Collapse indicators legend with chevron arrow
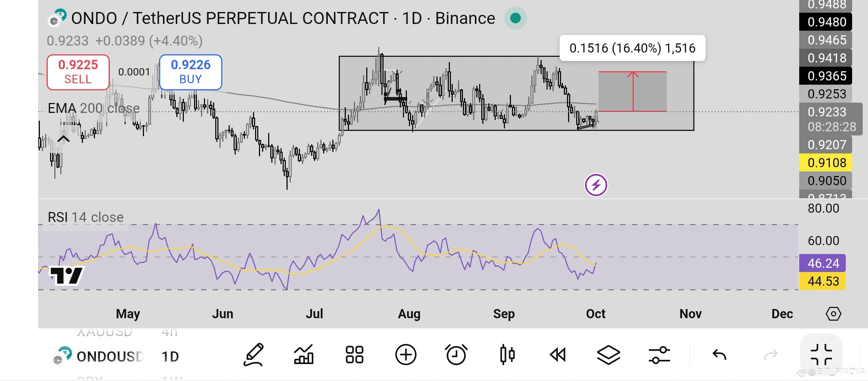 coord(63,139)
